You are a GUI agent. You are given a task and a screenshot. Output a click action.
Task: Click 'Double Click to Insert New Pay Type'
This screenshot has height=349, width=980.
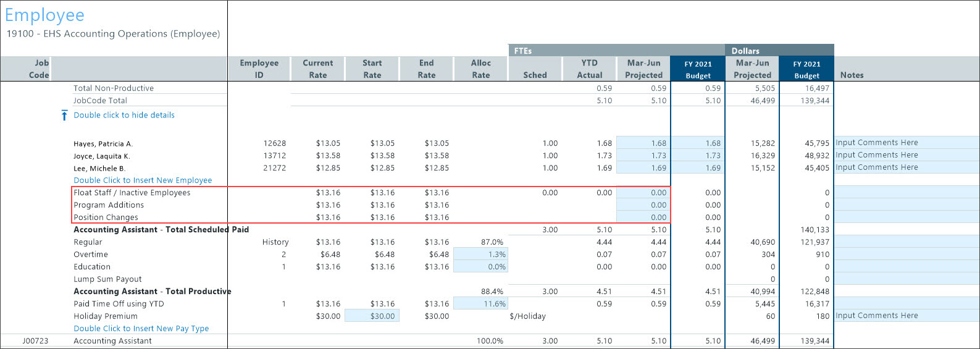(141, 329)
